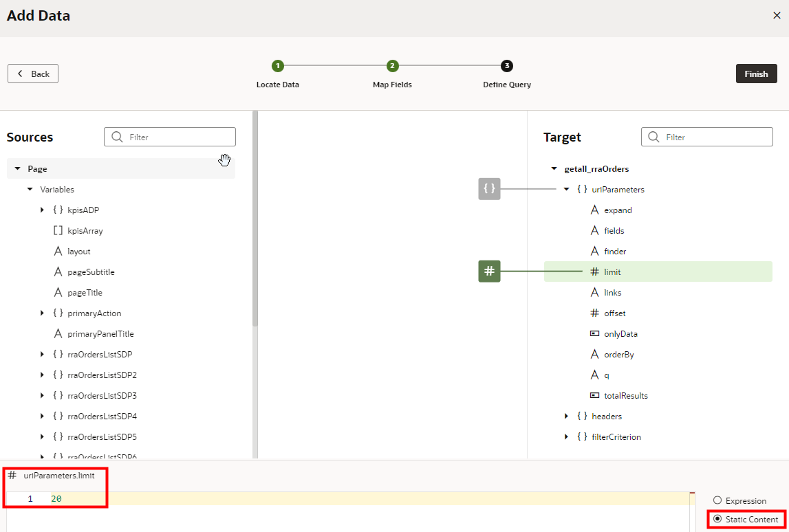Click the [] array icon beside kpisArray

(x=58, y=230)
